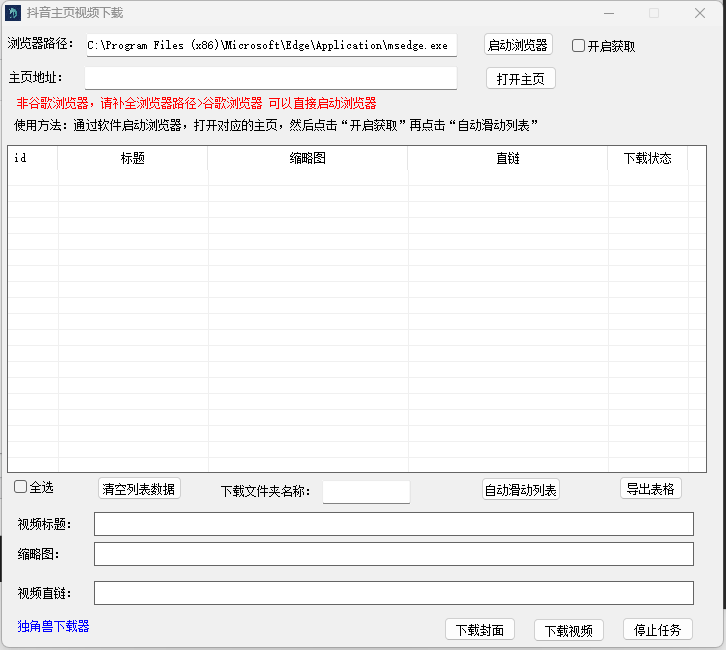Export table via 导出表格 button
This screenshot has height=650, width=726.
point(650,488)
